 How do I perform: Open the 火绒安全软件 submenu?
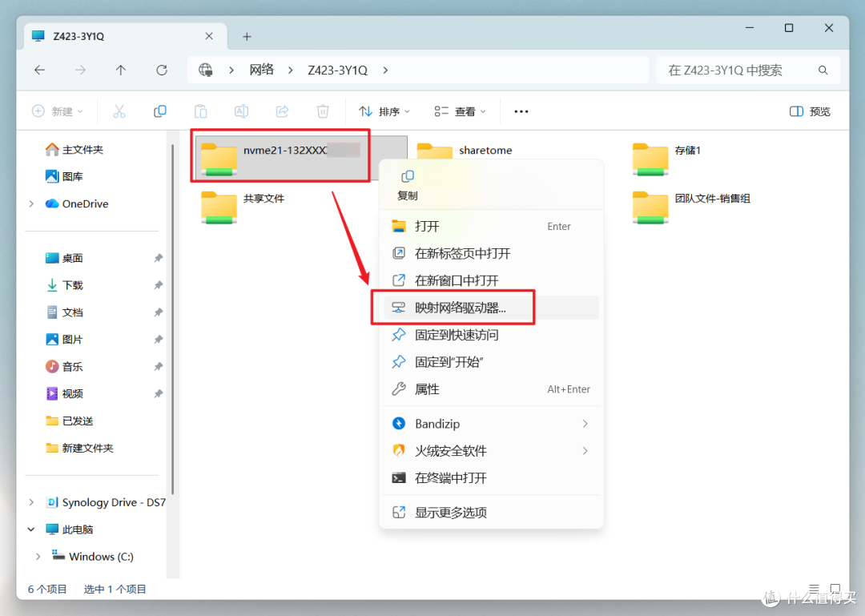[491, 451]
